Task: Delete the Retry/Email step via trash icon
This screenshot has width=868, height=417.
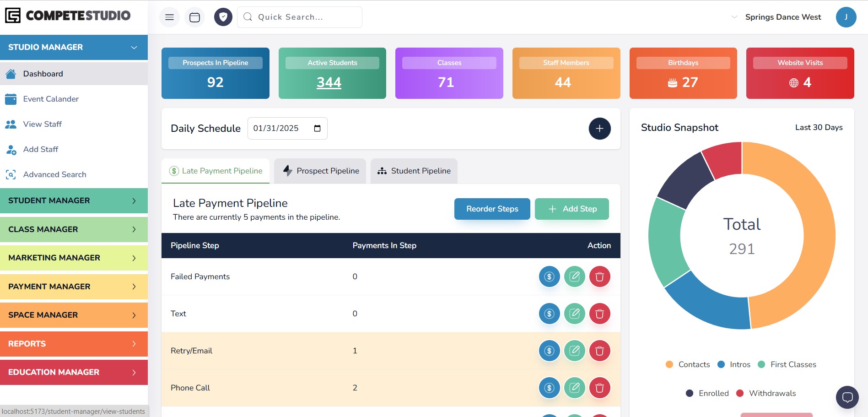Action: click(600, 351)
